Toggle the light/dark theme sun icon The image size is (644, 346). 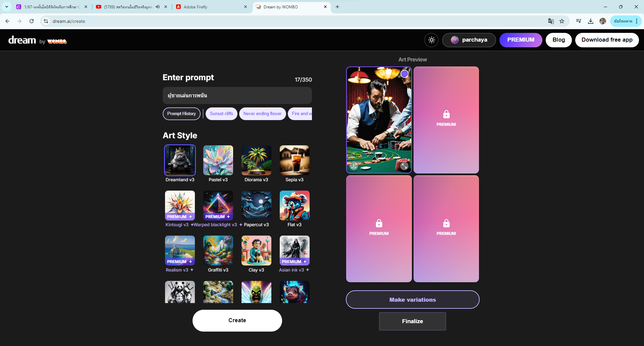click(x=431, y=40)
